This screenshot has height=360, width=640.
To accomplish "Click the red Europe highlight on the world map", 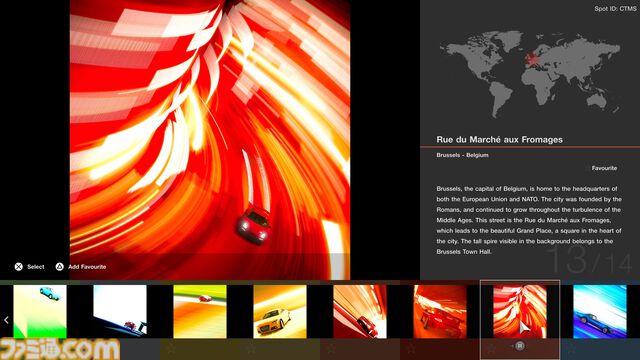I will [532, 59].
